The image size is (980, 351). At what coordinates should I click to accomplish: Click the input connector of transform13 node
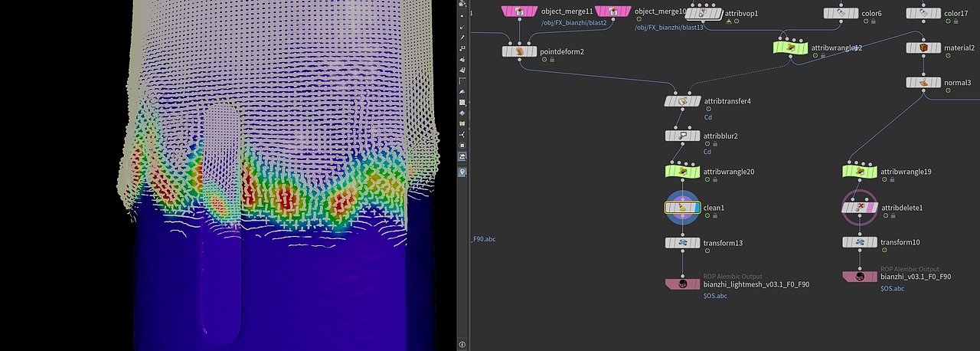click(682, 233)
